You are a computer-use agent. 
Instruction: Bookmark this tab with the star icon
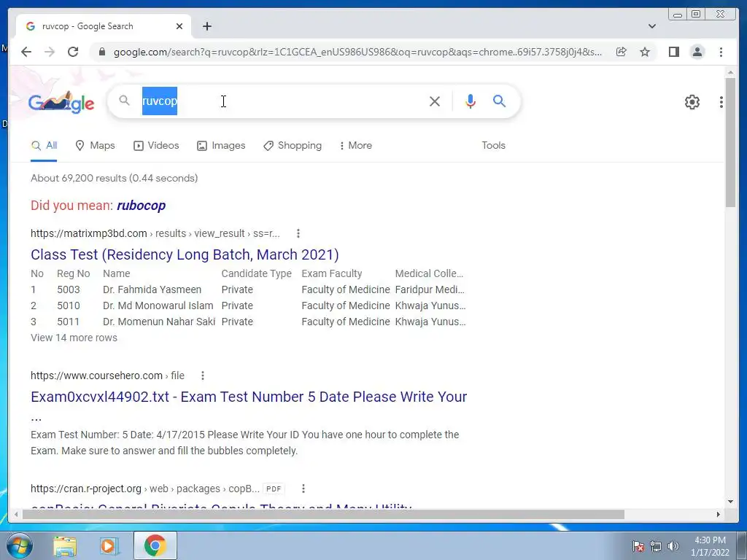645,52
